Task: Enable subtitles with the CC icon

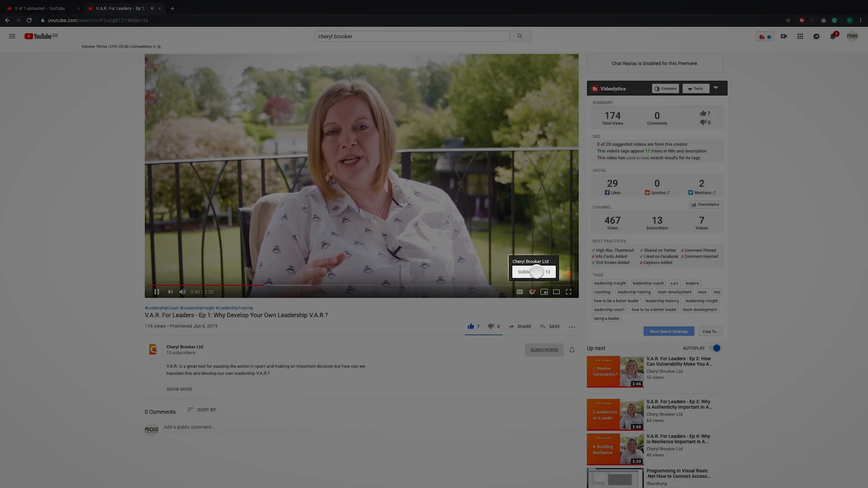Action: click(x=519, y=292)
